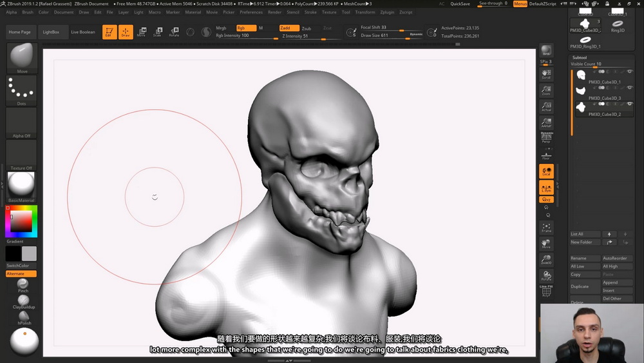Click the New Folder button
Screen dimensions: 644x363
tap(585, 242)
